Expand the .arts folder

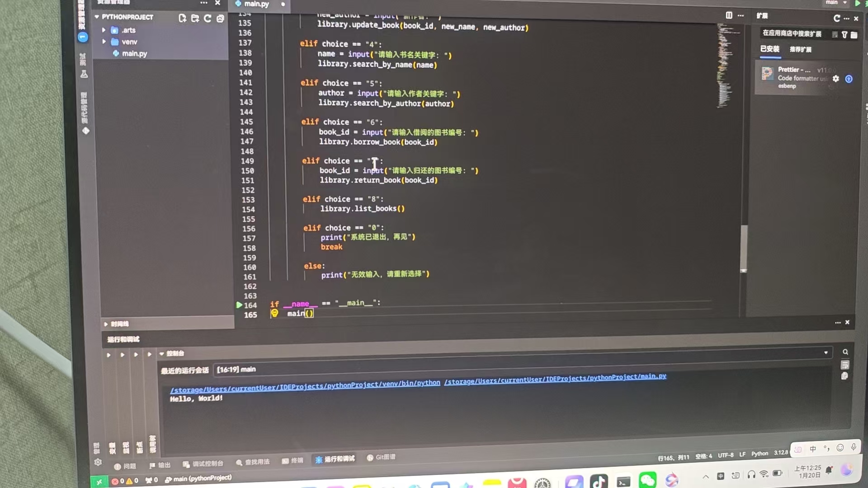pyautogui.click(x=104, y=30)
